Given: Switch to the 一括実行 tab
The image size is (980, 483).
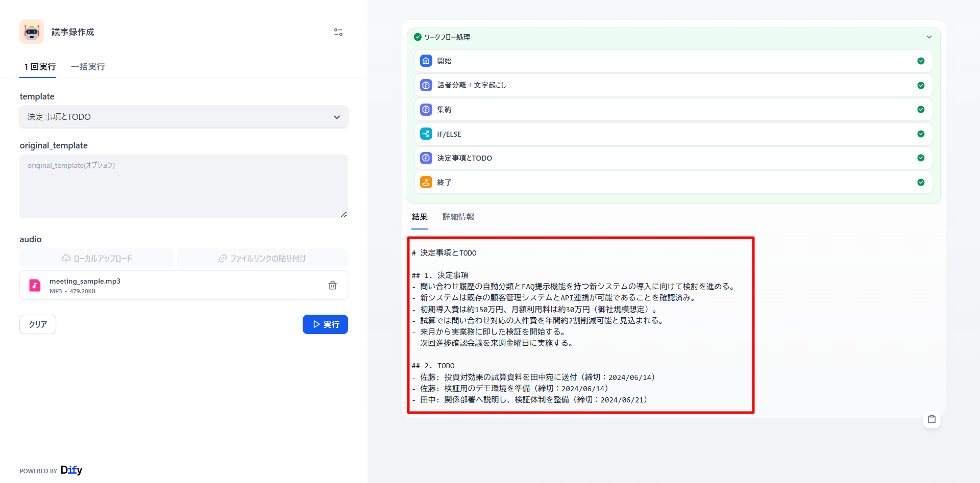Looking at the screenshot, I should pyautogui.click(x=88, y=67).
